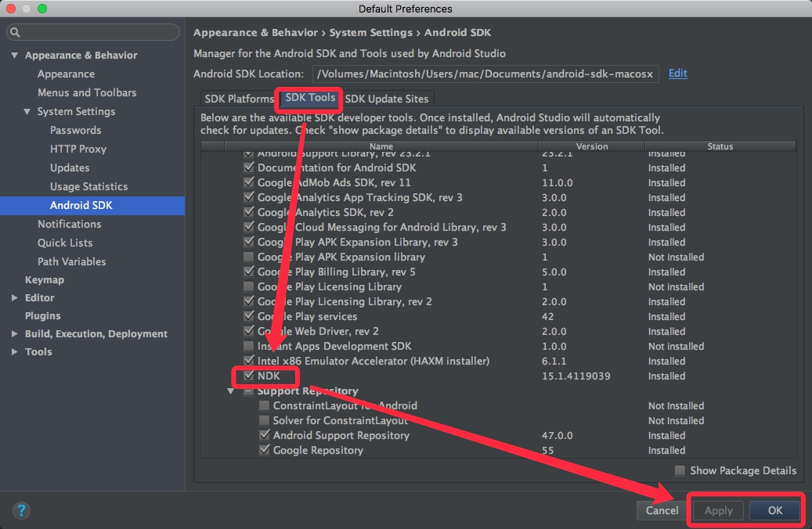812x529 pixels.
Task: Open the Updates settings page
Action: (x=70, y=167)
